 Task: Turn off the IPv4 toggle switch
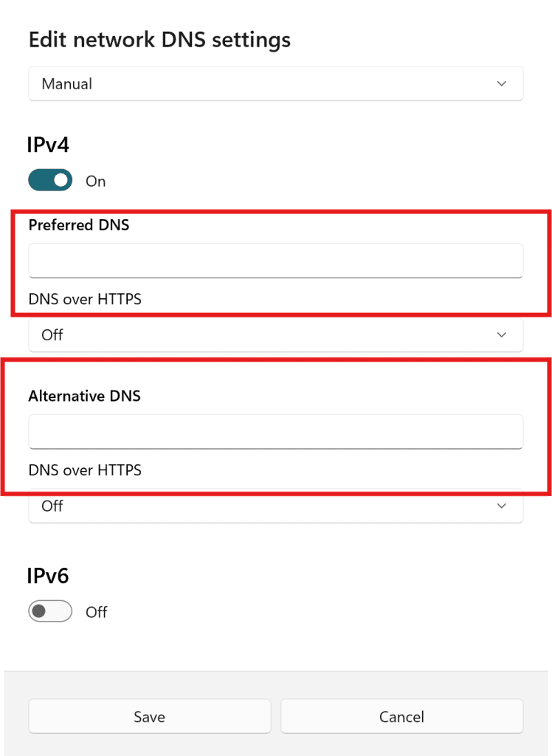coord(50,181)
